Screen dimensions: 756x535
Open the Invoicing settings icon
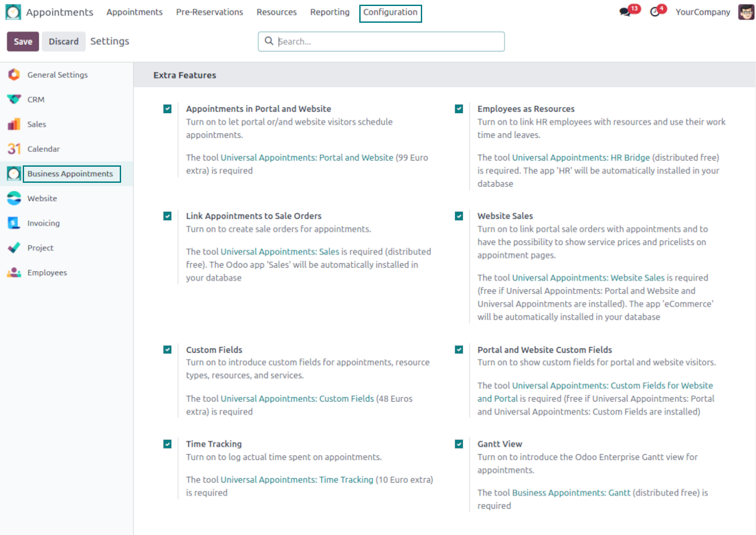pyautogui.click(x=14, y=223)
